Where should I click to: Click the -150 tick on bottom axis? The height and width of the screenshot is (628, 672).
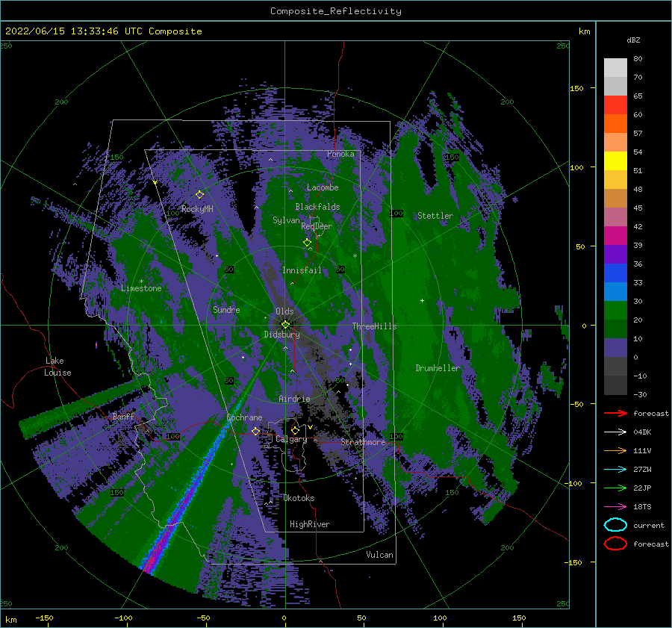(44, 618)
